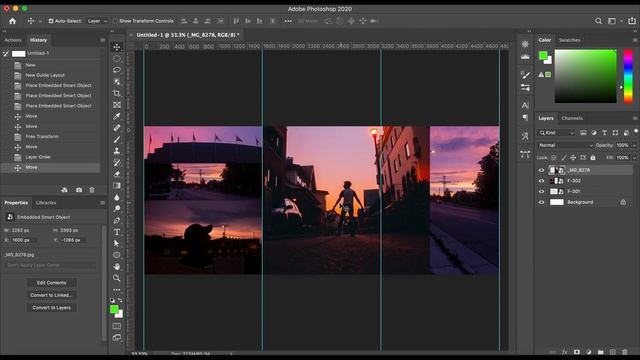The height and width of the screenshot is (360, 640).
Task: Click the W width field in Properties
Action: tap(23, 230)
